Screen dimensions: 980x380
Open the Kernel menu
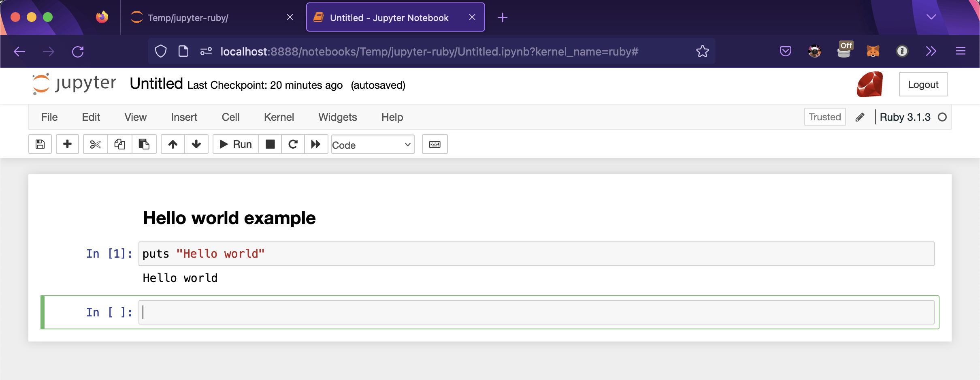pyautogui.click(x=279, y=117)
